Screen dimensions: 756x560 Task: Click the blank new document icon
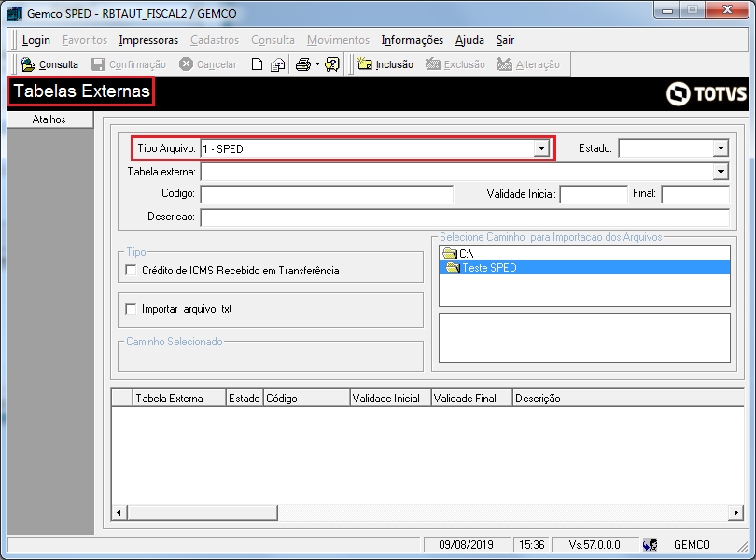[257, 64]
